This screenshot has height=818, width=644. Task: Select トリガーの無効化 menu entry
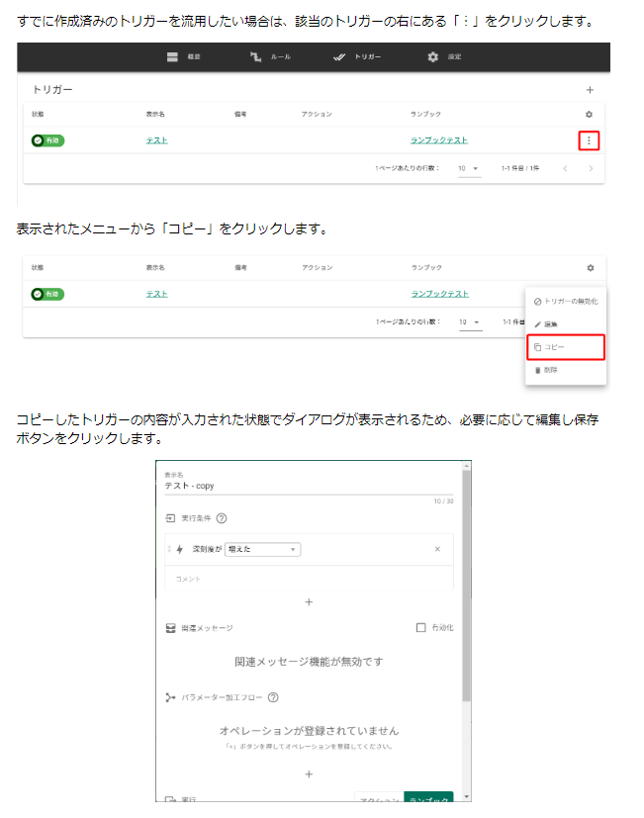click(x=565, y=300)
